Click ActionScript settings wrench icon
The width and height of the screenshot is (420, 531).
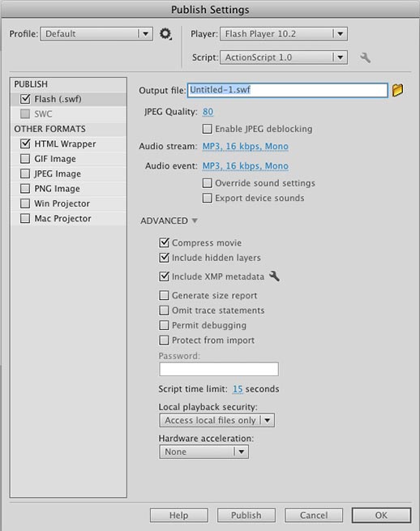click(x=365, y=58)
